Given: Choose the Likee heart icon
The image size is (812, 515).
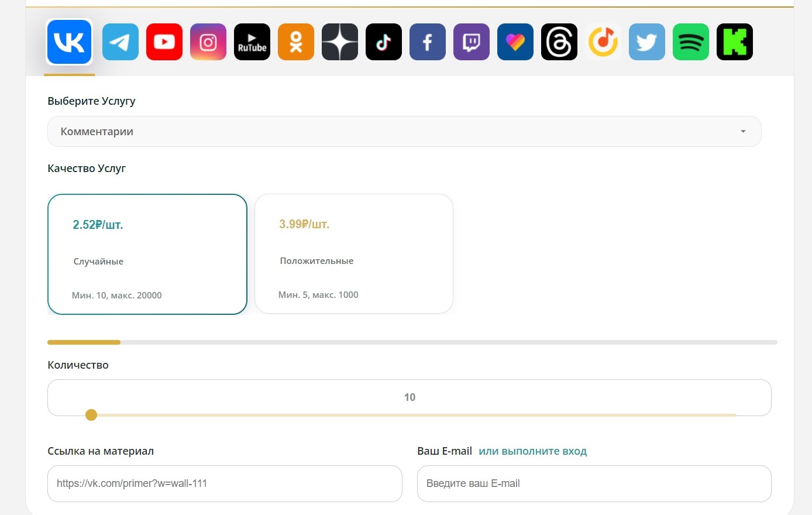Looking at the screenshot, I should pos(515,42).
